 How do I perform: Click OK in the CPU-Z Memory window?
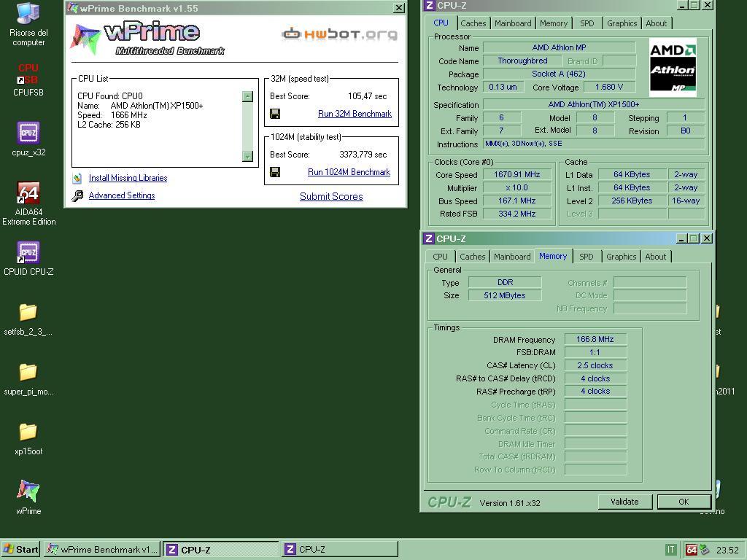click(x=684, y=502)
